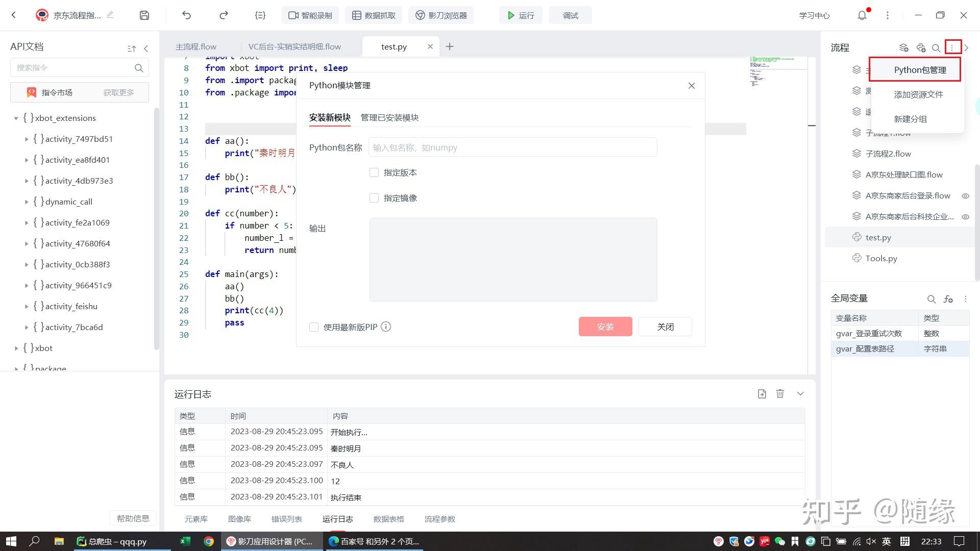Check the 指定镜像 option
This screenshot has height=551, width=980.
click(374, 198)
